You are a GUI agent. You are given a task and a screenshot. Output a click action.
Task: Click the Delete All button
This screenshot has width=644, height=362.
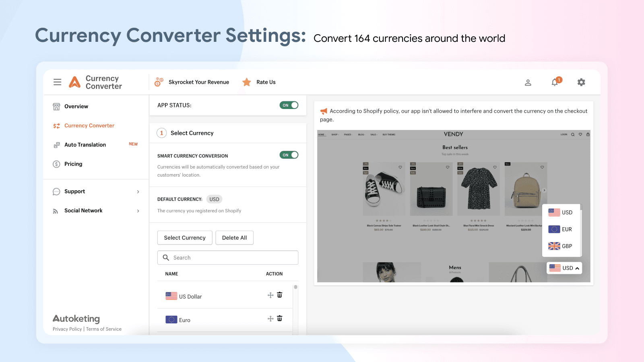(x=235, y=238)
